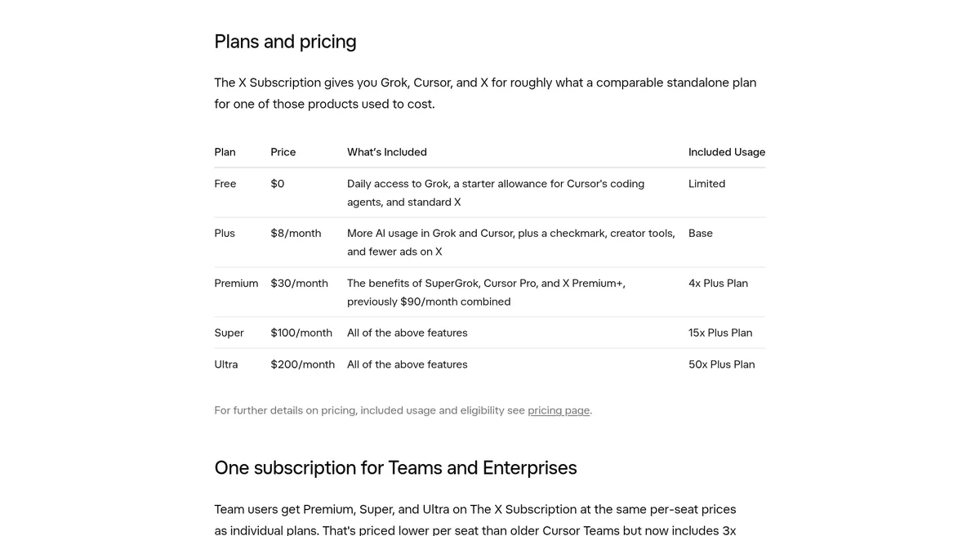Click the 'More AI usage in Grok' description
This screenshot has width=980, height=536.
(x=511, y=243)
